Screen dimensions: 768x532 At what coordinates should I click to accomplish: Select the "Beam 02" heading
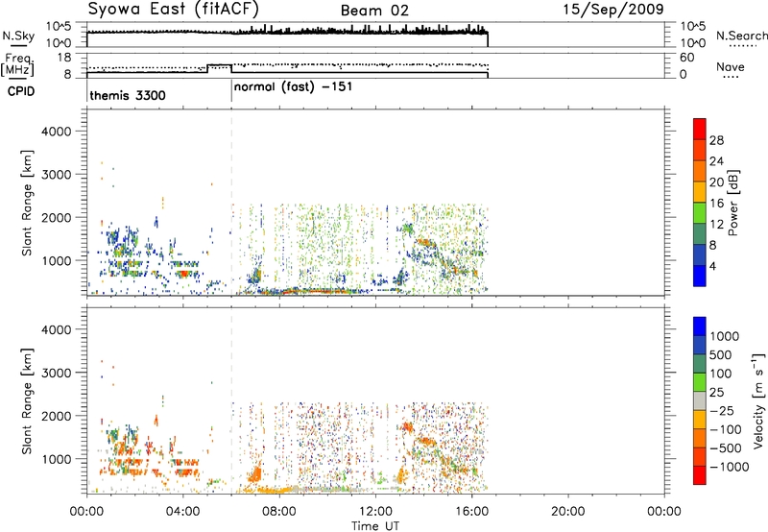click(x=374, y=11)
